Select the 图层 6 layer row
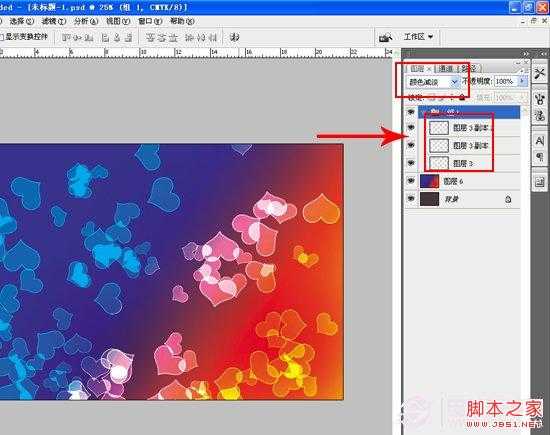 pyautogui.click(x=469, y=181)
